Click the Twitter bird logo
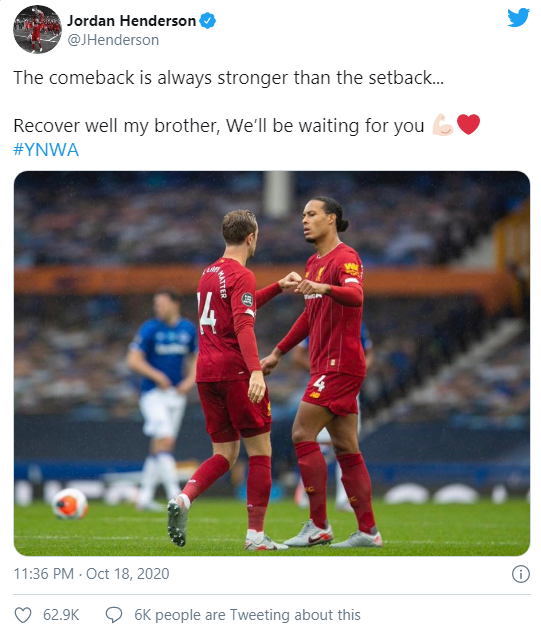The image size is (541, 629). coord(518,17)
